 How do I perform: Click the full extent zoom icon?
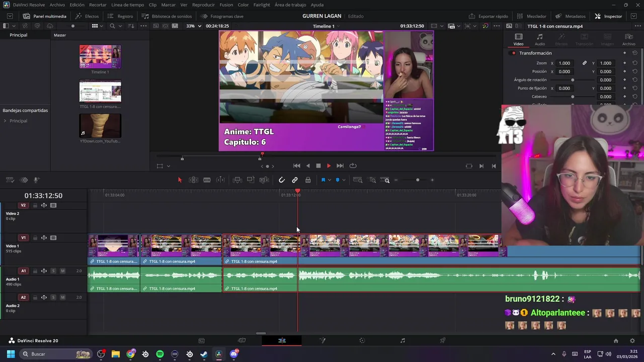point(358,180)
